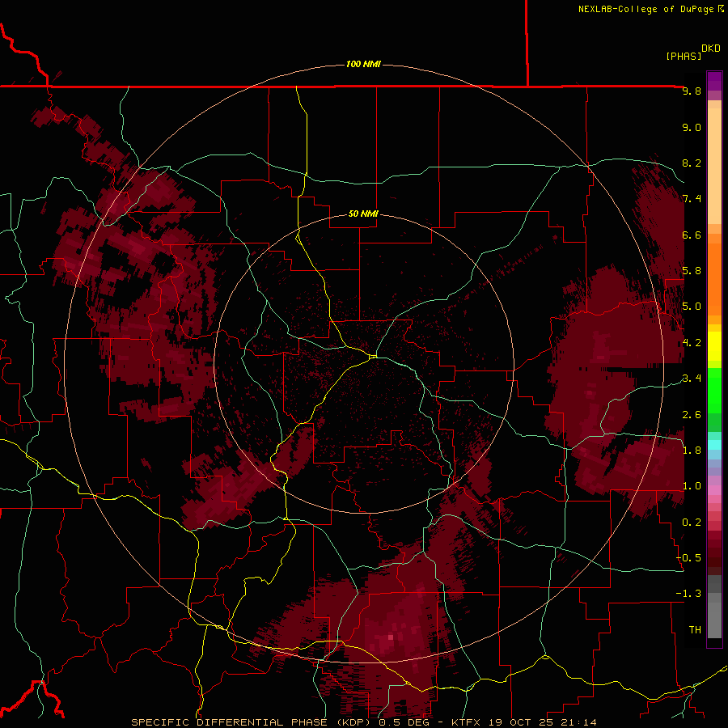The width and height of the screenshot is (728, 728).
Task: Click the SPECIFIC DIFFERENTIAL PHASE (KDP) product title
Action: point(253,722)
